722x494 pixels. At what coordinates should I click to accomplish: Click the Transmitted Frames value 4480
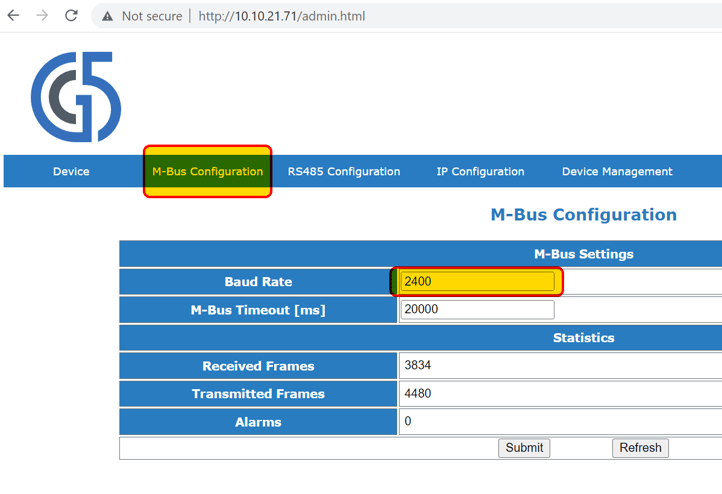coord(418,394)
